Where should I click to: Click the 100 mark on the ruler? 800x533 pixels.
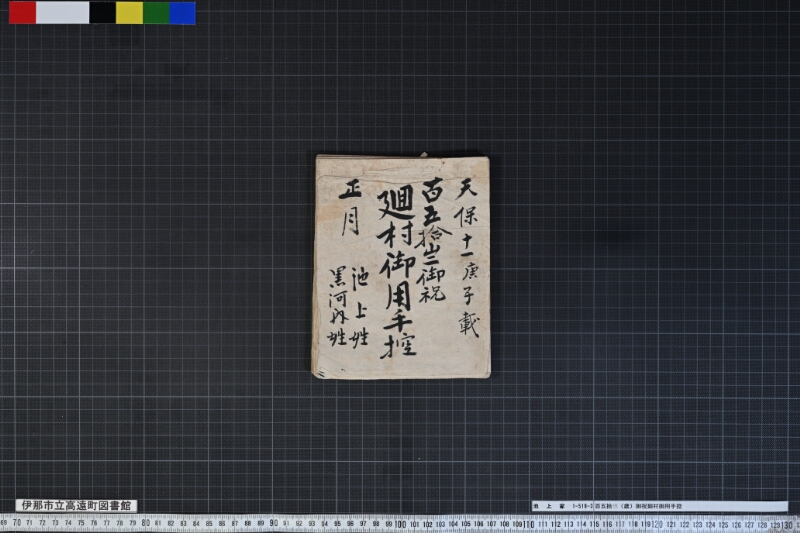pyautogui.click(x=400, y=523)
